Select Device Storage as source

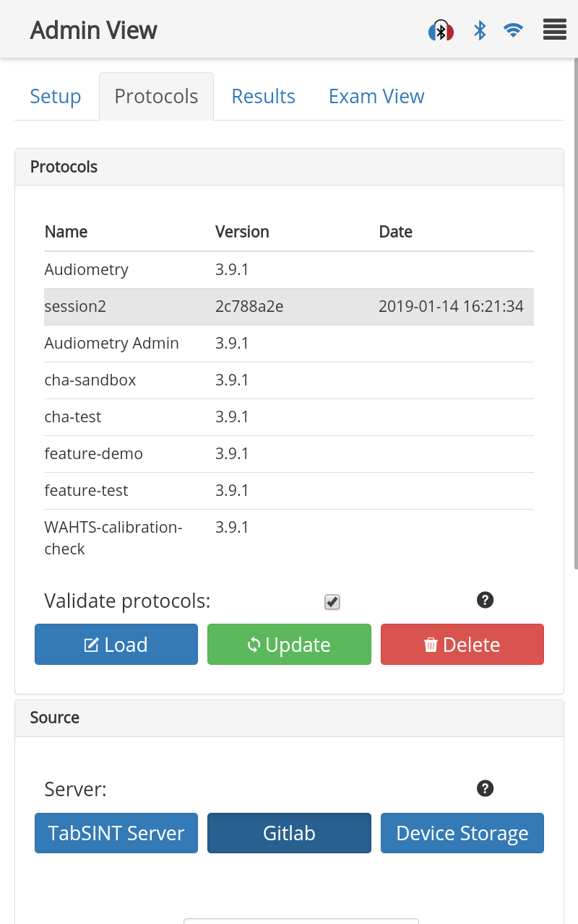[462, 833]
